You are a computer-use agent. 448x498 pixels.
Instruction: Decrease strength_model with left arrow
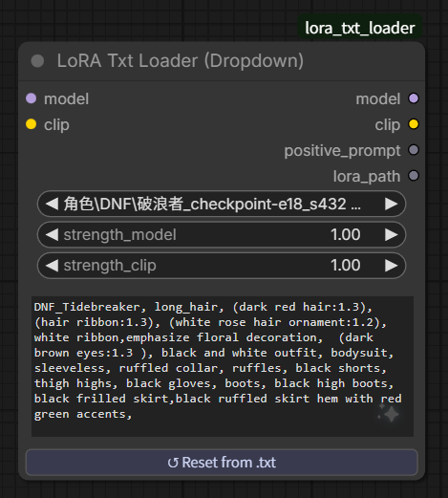[x=52, y=235]
